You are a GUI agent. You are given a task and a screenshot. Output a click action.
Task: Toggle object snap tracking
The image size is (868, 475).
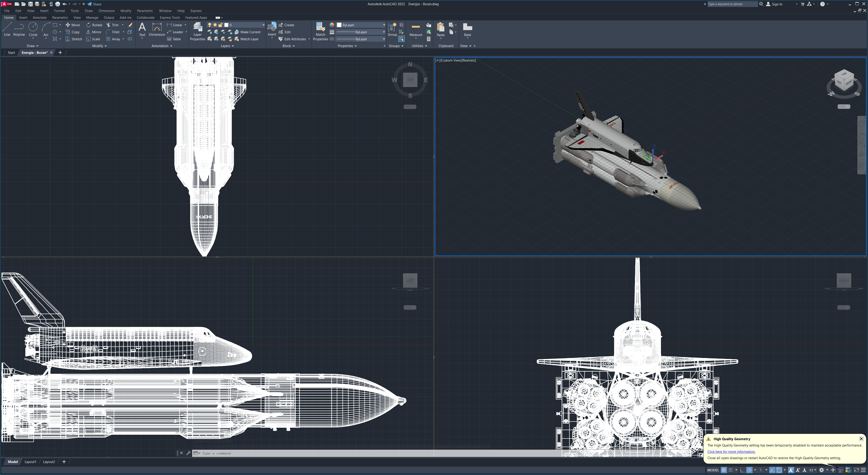click(x=772, y=470)
